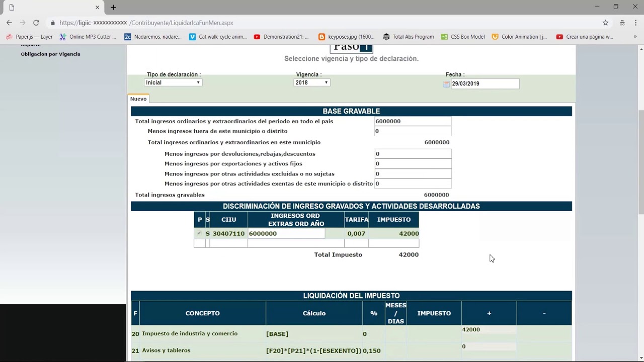Click the Fecha date field

pos(485,84)
